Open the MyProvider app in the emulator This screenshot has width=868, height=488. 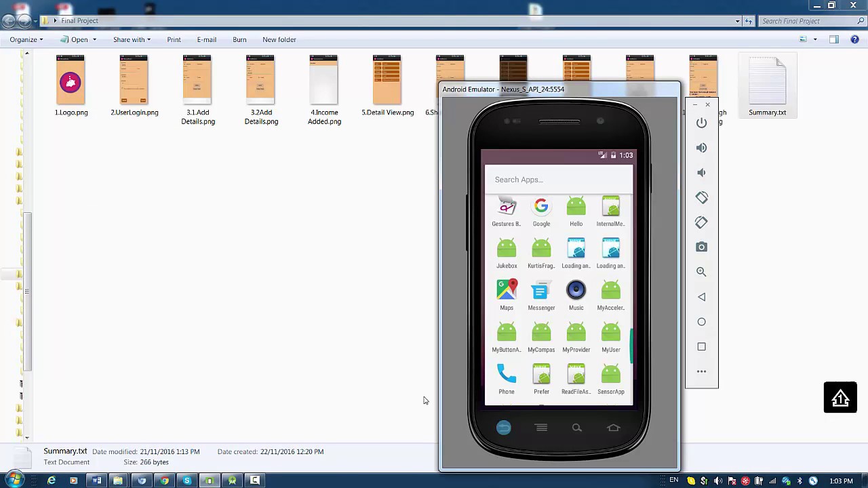[x=576, y=337]
